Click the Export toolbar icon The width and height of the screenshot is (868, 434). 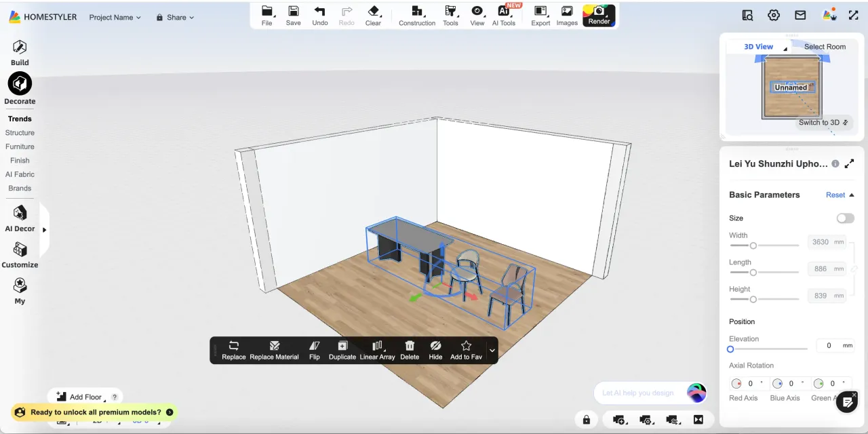[x=540, y=15]
